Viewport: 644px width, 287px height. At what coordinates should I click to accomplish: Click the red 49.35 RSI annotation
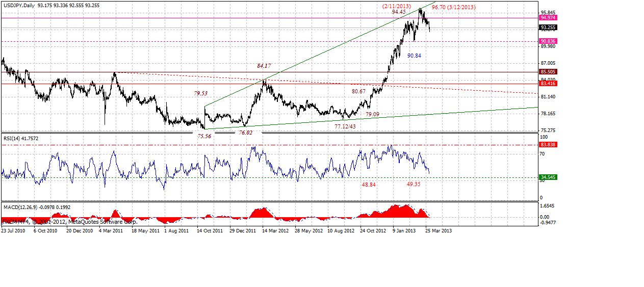point(414,184)
